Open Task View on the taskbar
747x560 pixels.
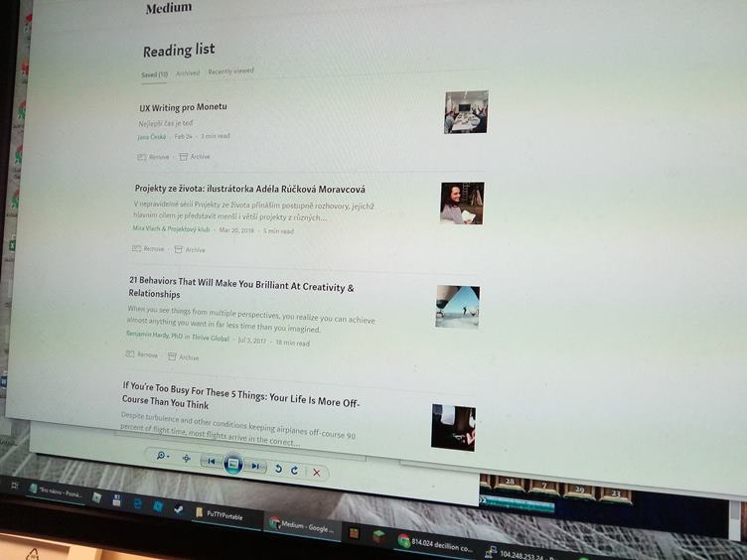tap(14, 486)
